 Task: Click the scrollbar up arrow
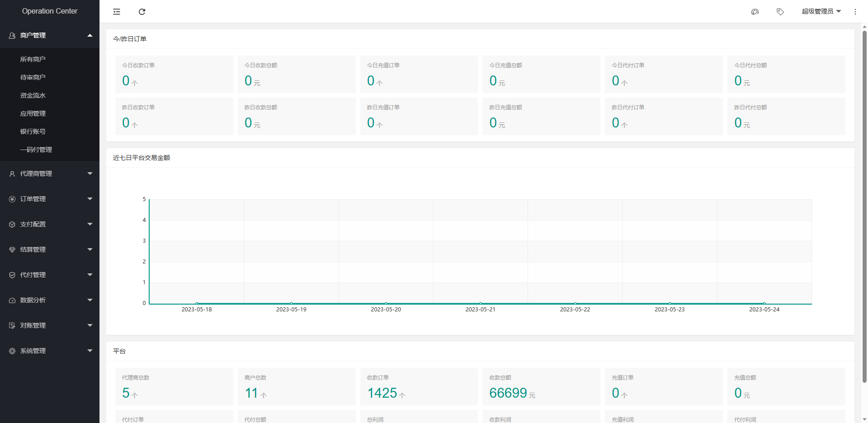pyautogui.click(x=864, y=27)
